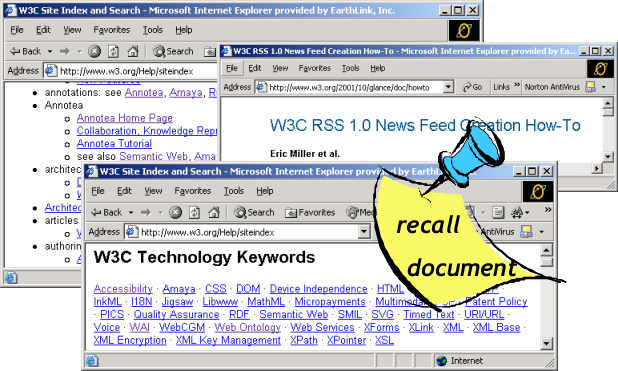Open the Web Ontology keyword link
The image size is (618, 371).
point(247,327)
